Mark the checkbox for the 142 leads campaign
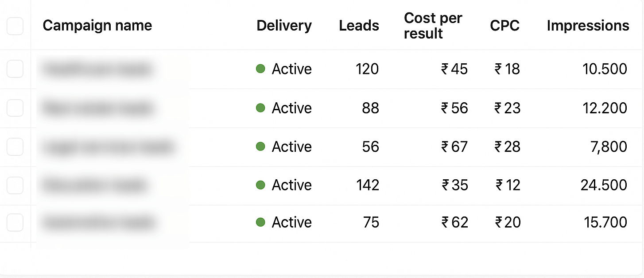644x278 pixels. pyautogui.click(x=15, y=185)
